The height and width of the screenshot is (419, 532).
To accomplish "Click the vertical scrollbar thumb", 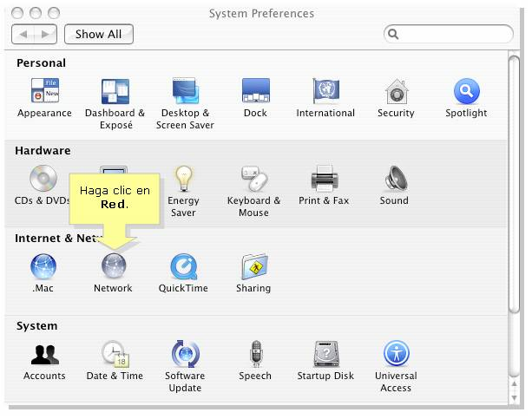I will tap(515, 184).
